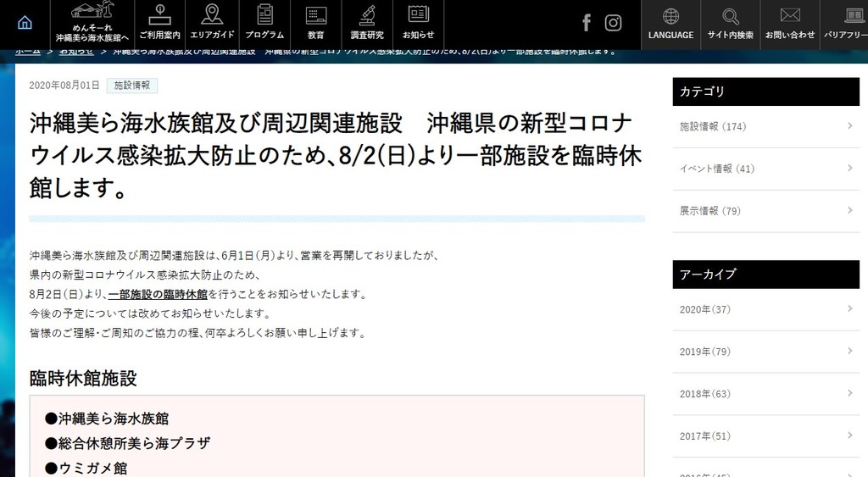Visit the Facebook page icon

click(x=587, y=23)
